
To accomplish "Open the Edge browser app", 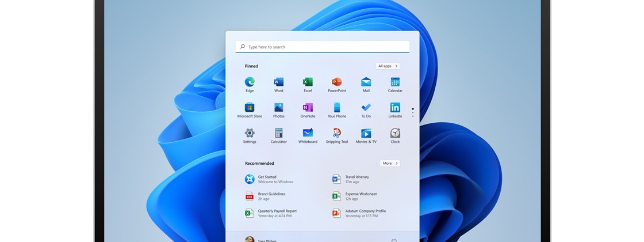I will point(250,84).
